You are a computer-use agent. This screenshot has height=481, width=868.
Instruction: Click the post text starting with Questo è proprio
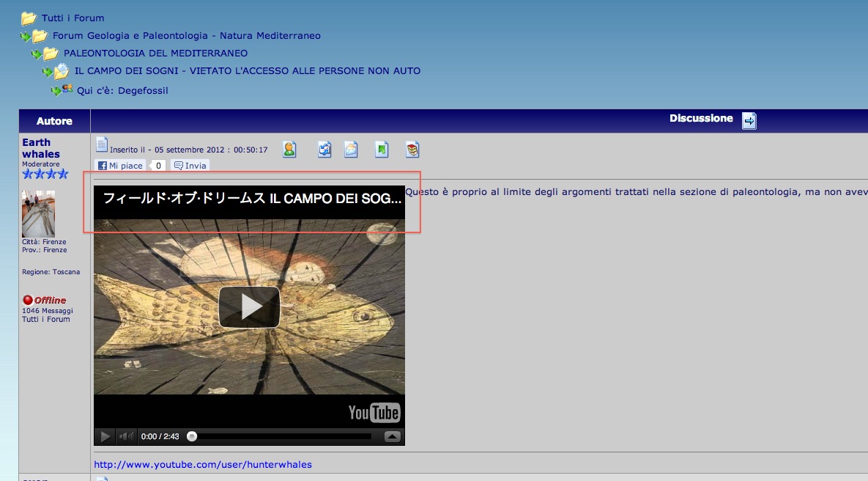[x=637, y=191]
